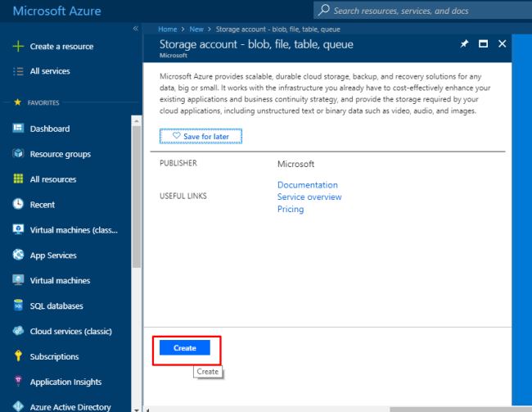This screenshot has height=412, width=532.
Task: Click the sidebar vertical scrollbar thumb
Action: coord(137,197)
